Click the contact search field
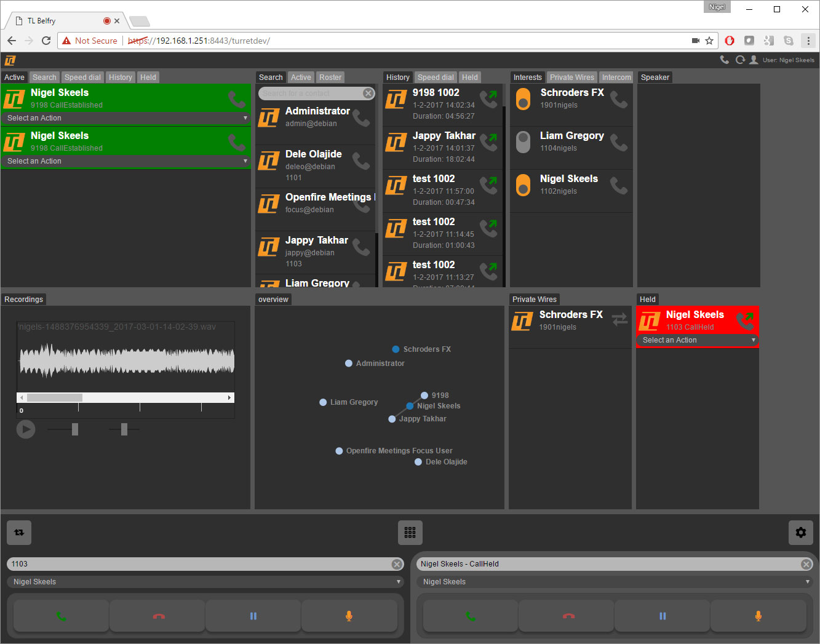 (x=311, y=93)
